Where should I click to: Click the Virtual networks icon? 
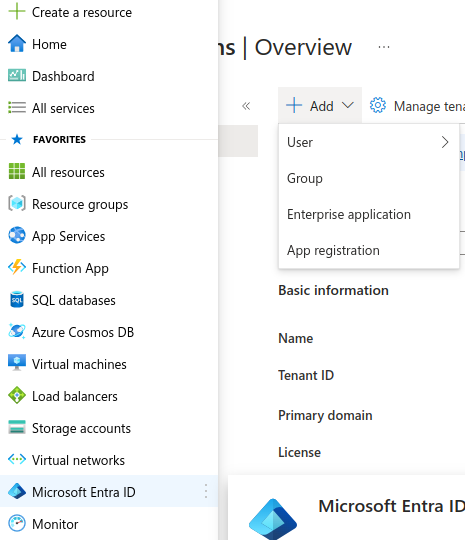(x=17, y=459)
